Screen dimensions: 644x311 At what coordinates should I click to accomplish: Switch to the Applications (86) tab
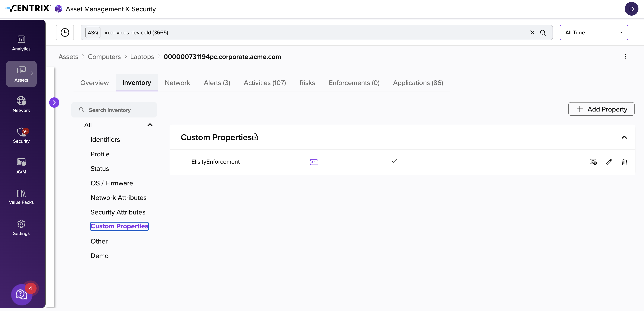click(418, 83)
